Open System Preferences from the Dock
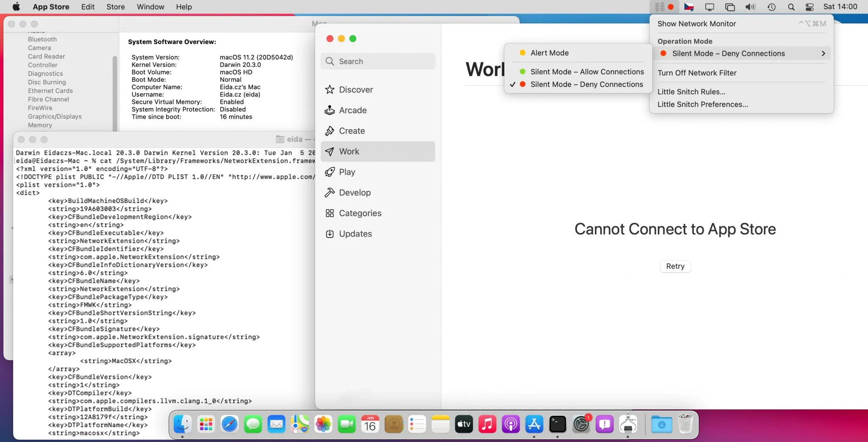 (x=581, y=424)
